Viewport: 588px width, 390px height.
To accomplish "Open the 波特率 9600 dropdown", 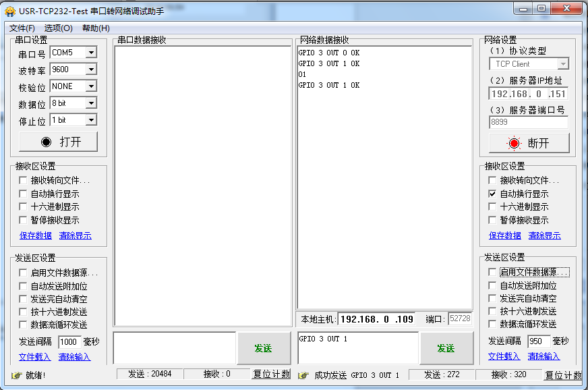I will pos(91,69).
